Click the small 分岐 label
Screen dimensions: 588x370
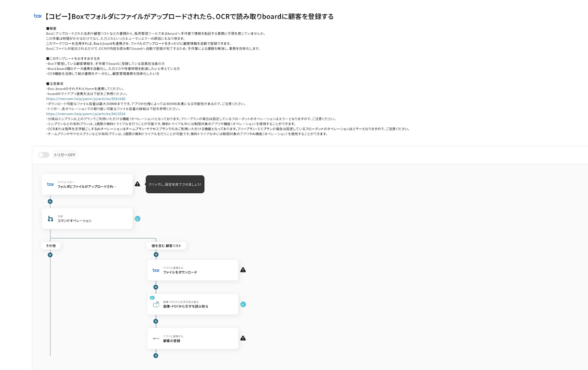tap(60, 216)
